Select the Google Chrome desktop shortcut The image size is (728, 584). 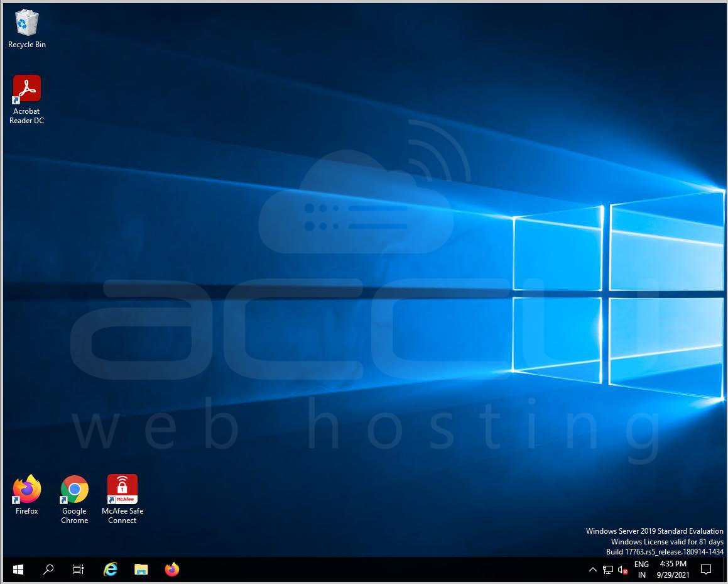[74, 500]
